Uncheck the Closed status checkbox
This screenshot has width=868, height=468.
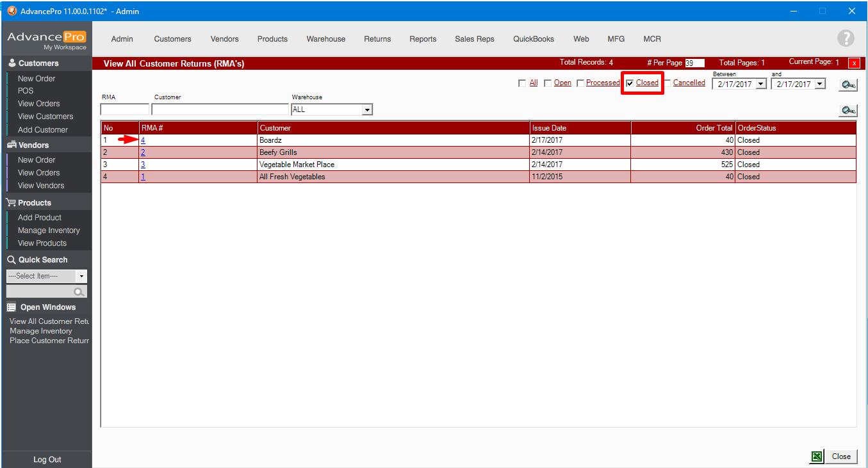[630, 83]
